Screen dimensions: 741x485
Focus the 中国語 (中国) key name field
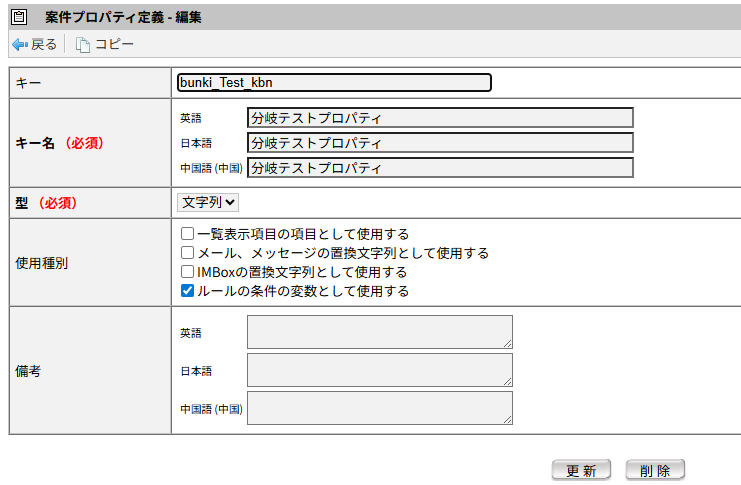[440, 168]
